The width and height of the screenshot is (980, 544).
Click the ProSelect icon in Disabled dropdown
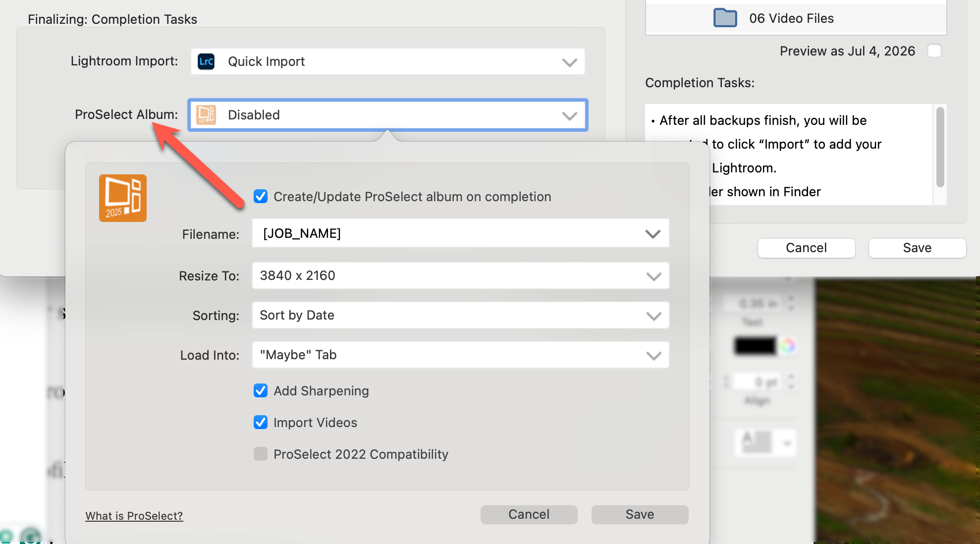point(206,115)
